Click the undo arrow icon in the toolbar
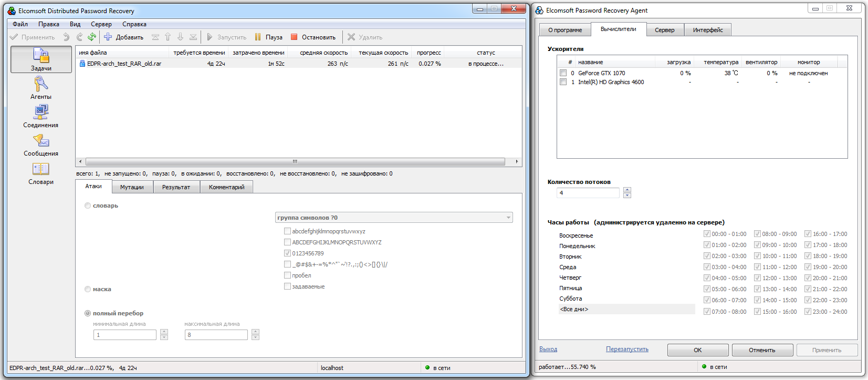Image resolution: width=868 pixels, height=380 pixels. coord(66,37)
